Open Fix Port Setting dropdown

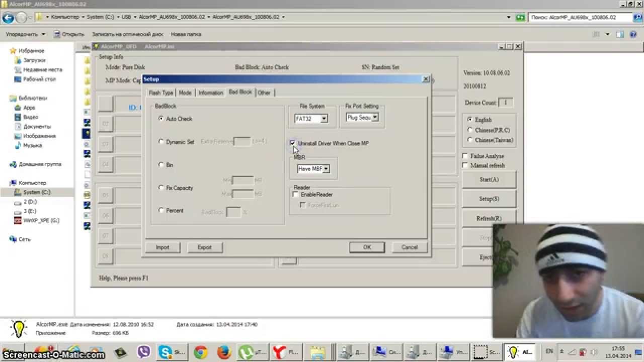(375, 117)
